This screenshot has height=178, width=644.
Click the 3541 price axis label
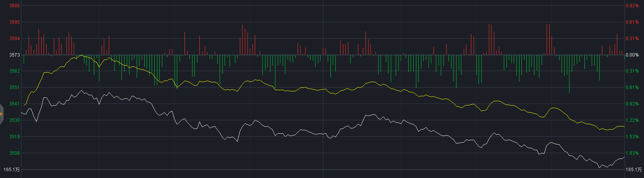[15, 104]
